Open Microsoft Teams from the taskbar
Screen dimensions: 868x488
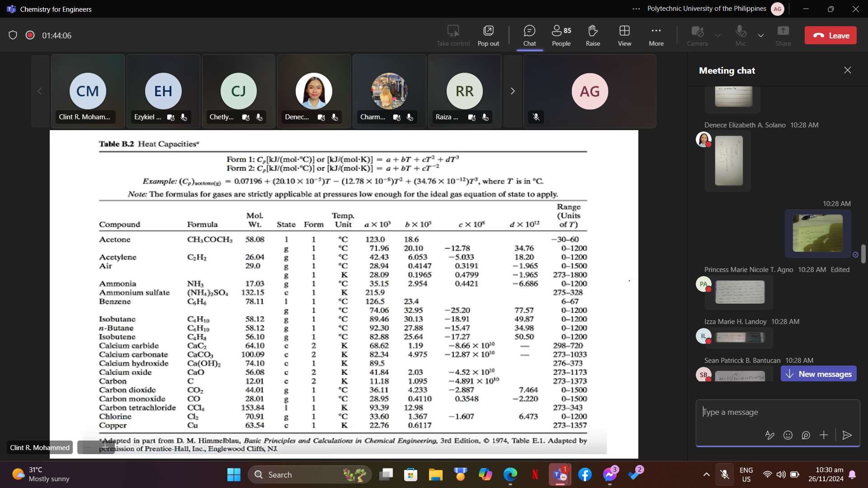click(x=560, y=474)
